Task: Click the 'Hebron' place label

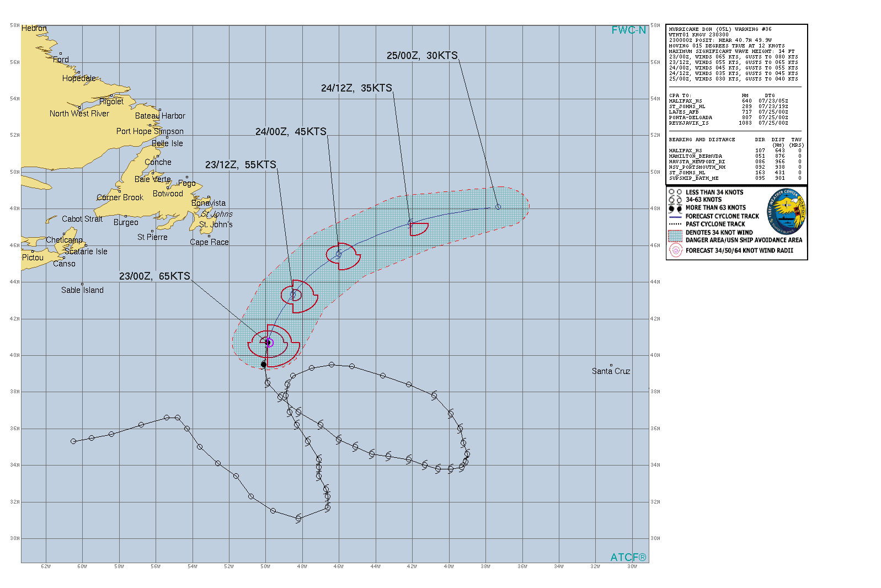Action: pyautogui.click(x=34, y=28)
